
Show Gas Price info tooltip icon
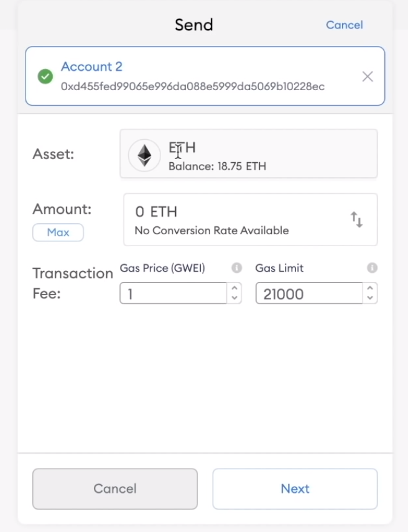click(236, 268)
